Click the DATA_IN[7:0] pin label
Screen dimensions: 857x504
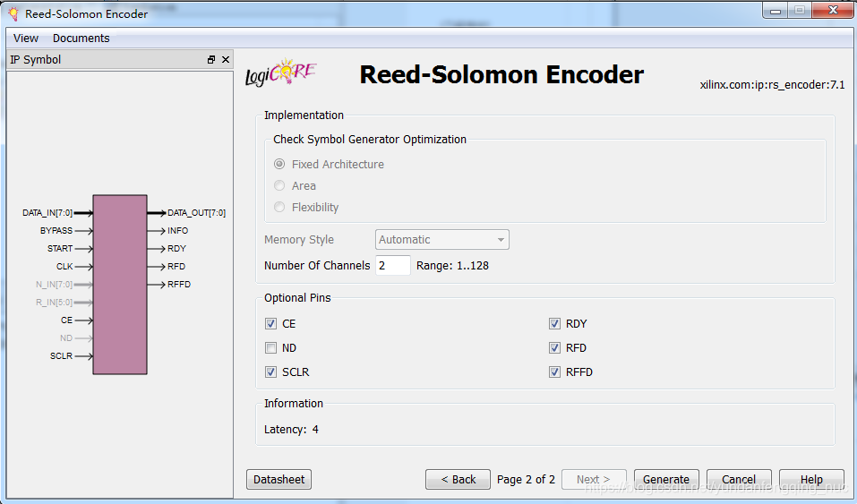point(47,213)
